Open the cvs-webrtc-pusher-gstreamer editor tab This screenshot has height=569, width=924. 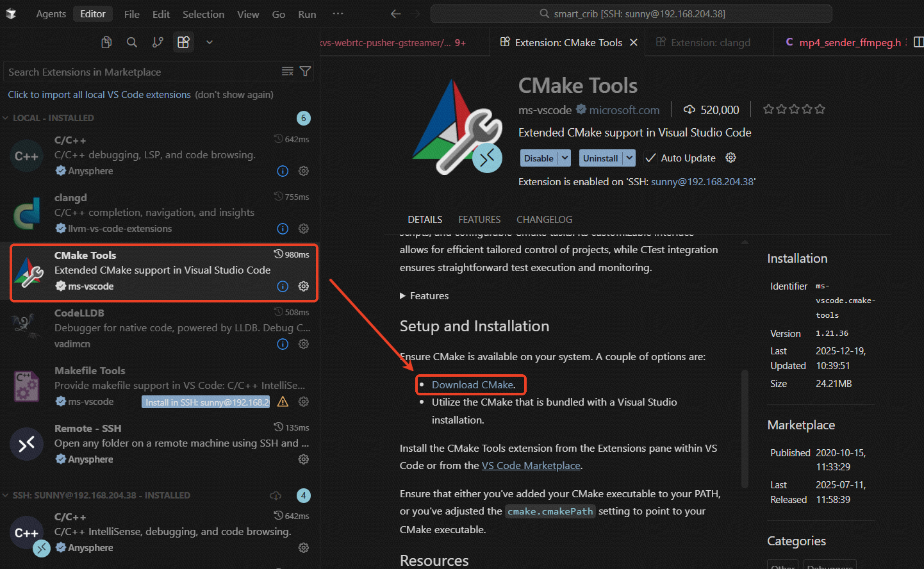404,42
